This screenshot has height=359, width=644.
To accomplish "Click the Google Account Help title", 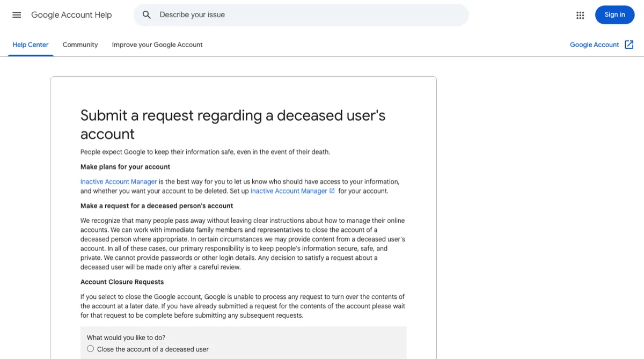I will (71, 15).
